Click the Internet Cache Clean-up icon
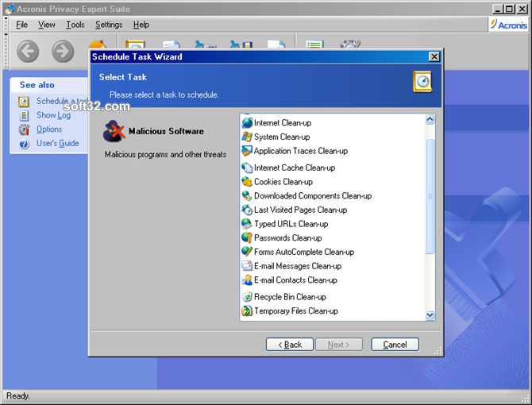This screenshot has height=405, width=532. tap(247, 168)
